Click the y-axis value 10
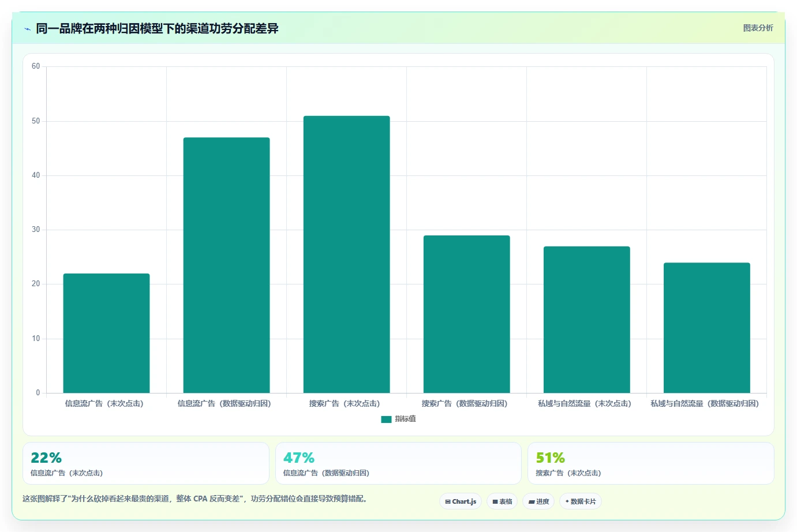 pyautogui.click(x=36, y=339)
